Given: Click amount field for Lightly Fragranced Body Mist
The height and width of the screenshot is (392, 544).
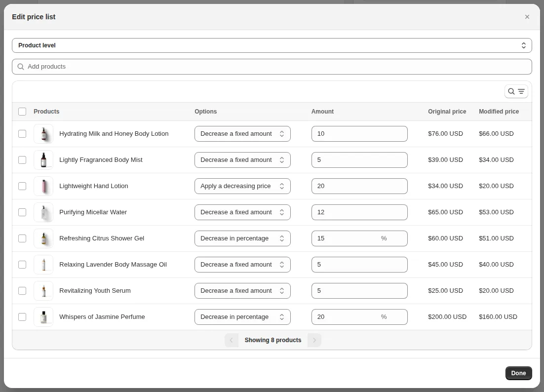Looking at the screenshot, I should (x=359, y=160).
